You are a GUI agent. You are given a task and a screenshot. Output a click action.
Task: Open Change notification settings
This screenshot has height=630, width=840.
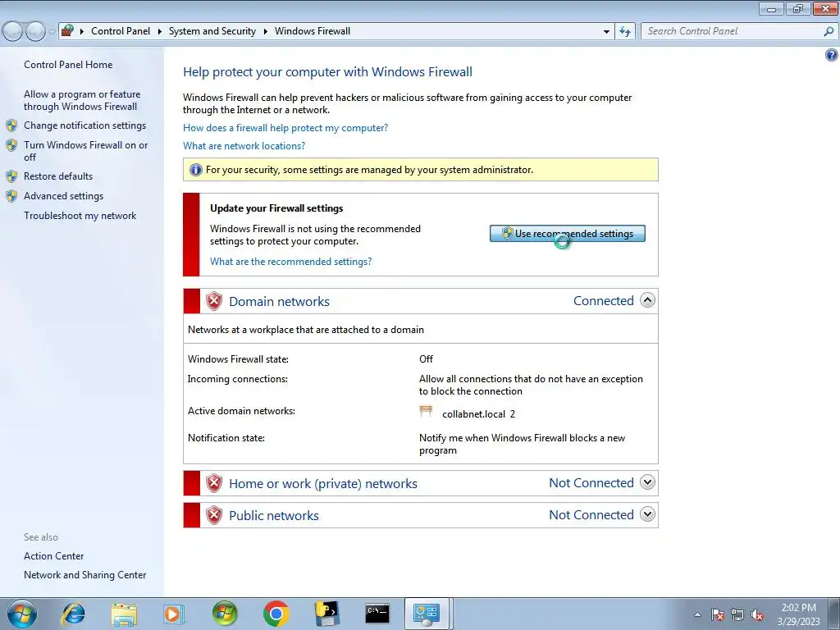(x=84, y=126)
